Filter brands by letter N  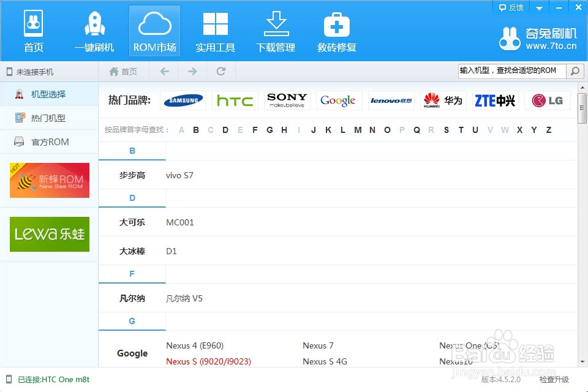372,130
